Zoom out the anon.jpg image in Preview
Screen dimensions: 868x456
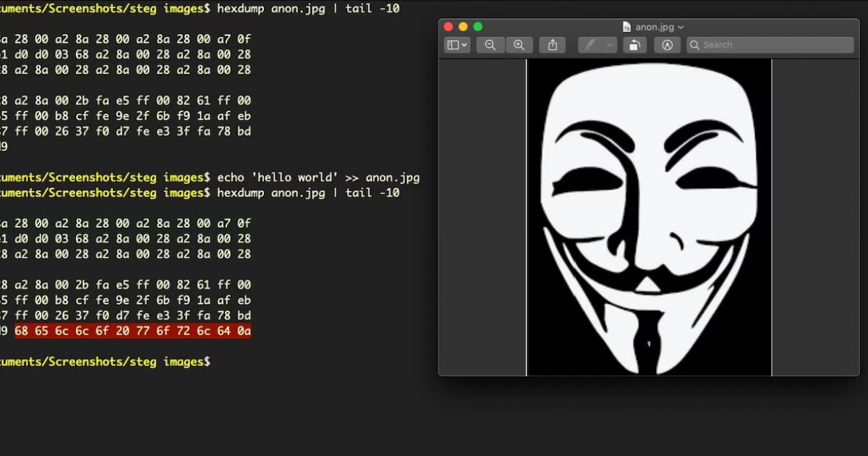[490, 45]
